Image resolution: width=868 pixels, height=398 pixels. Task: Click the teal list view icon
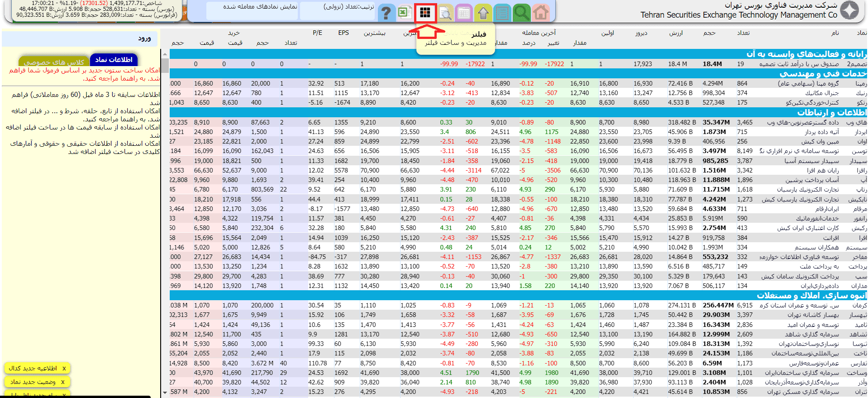[502, 13]
